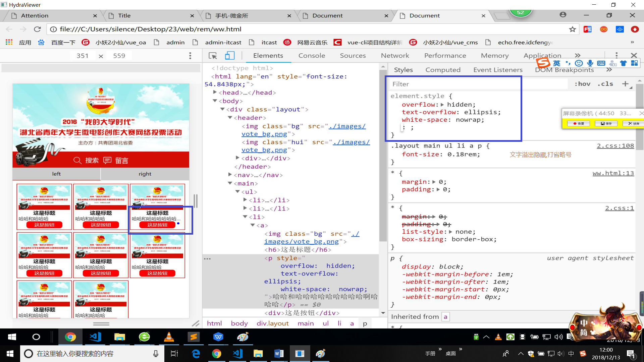Expand the head element node
644x362 pixels.
(215, 92)
